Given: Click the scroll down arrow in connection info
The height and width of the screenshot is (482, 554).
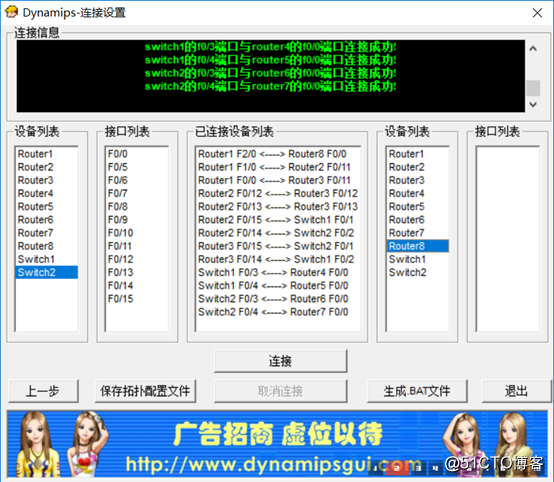Looking at the screenshot, I should (533, 105).
